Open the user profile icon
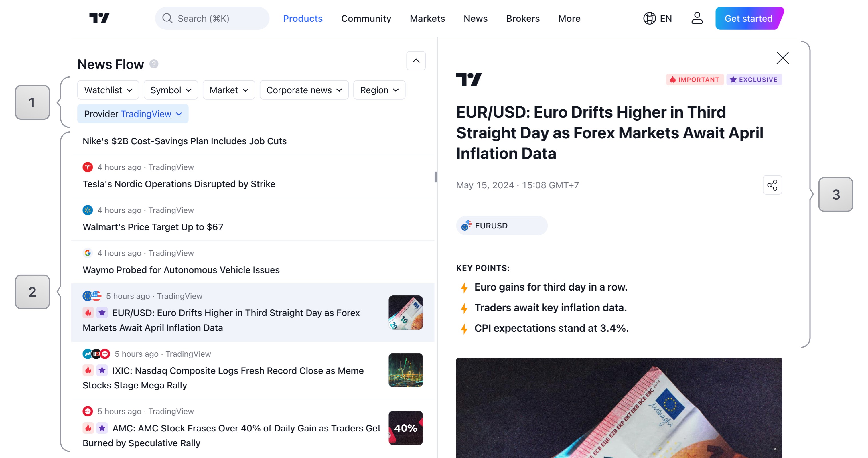This screenshot has width=868, height=458. click(697, 18)
